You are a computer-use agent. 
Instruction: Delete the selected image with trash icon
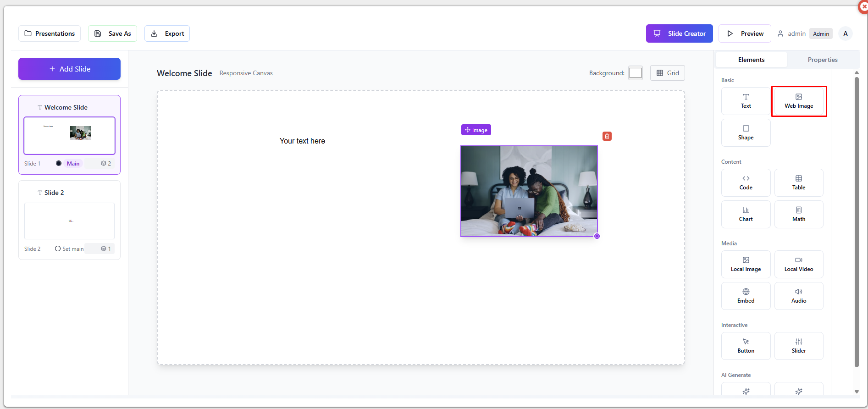click(x=607, y=136)
